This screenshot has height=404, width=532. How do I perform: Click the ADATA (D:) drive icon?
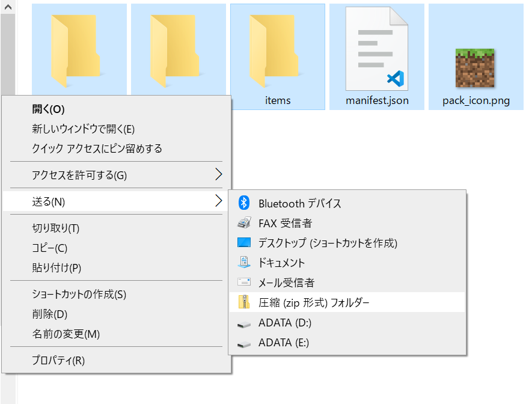tap(244, 325)
